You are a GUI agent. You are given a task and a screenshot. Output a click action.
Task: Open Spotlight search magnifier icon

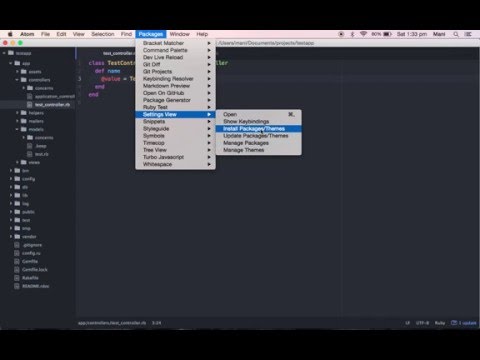tap(456, 34)
